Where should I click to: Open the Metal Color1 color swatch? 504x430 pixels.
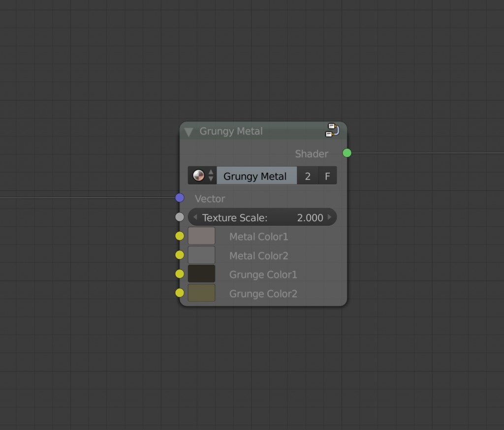click(x=201, y=236)
